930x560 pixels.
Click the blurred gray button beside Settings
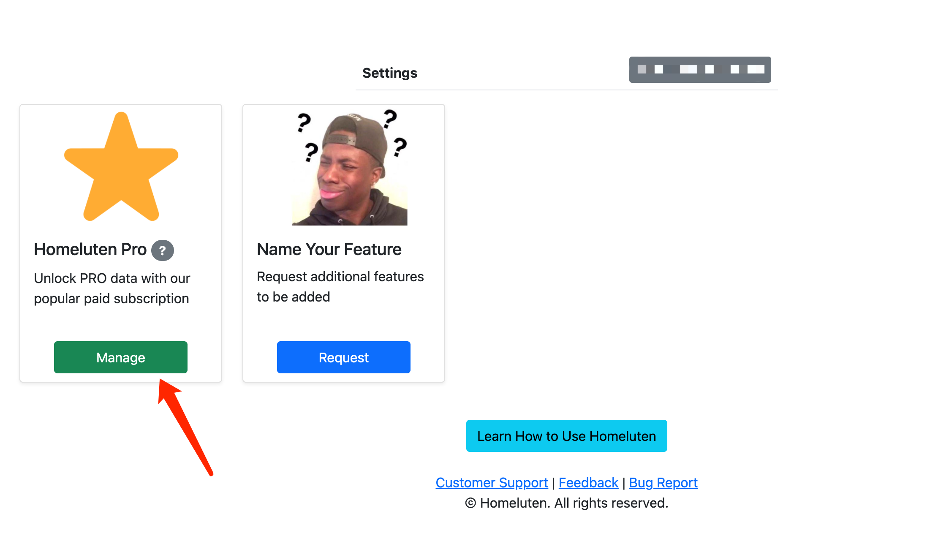tap(700, 70)
